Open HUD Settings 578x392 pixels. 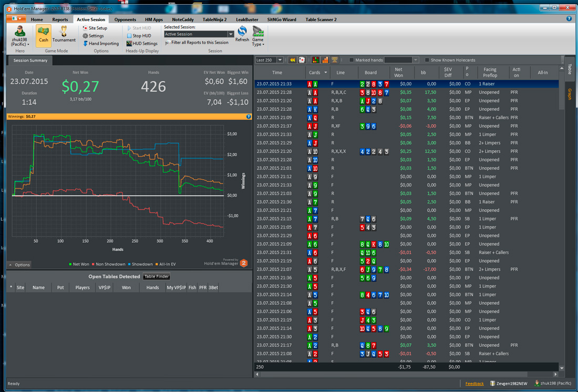[142, 44]
